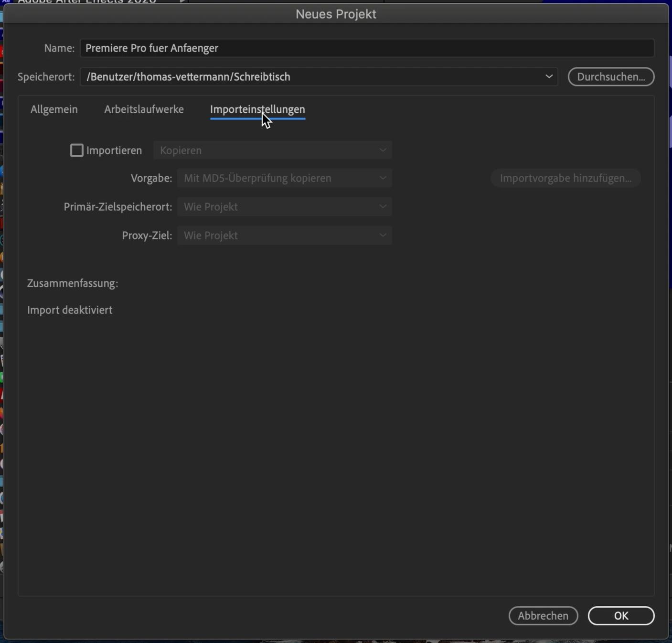The width and height of the screenshot is (672, 643).
Task: Click the Speicherort path text
Action: click(x=189, y=77)
